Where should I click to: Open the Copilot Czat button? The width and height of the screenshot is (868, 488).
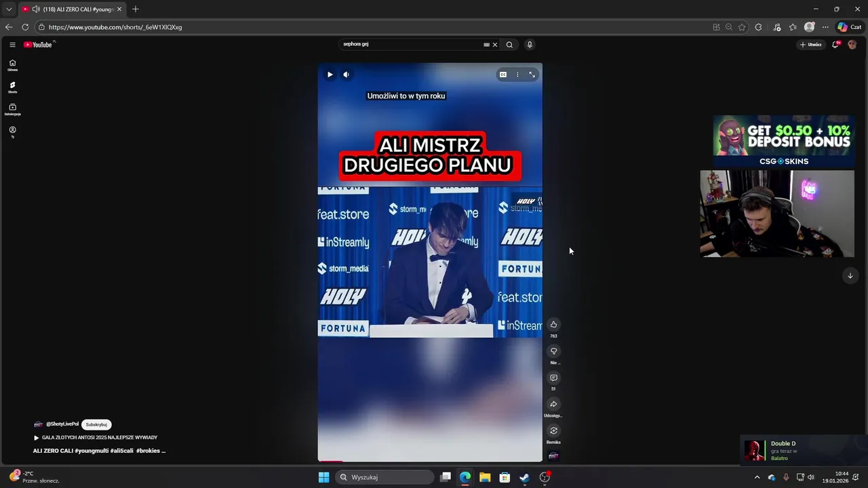(x=850, y=27)
